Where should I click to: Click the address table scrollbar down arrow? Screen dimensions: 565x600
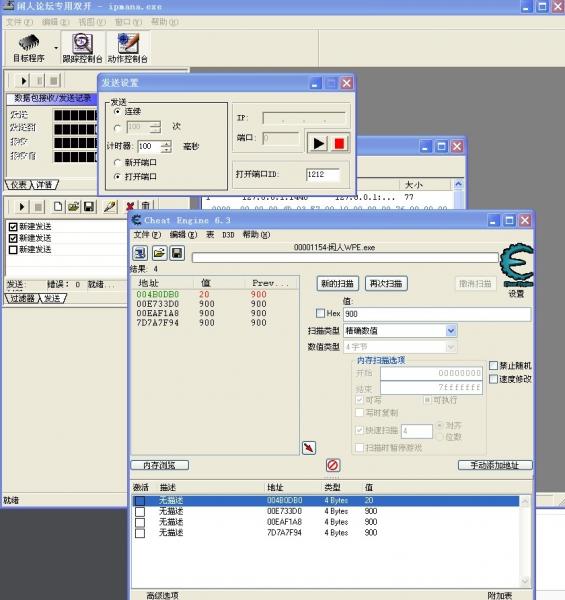(x=525, y=582)
